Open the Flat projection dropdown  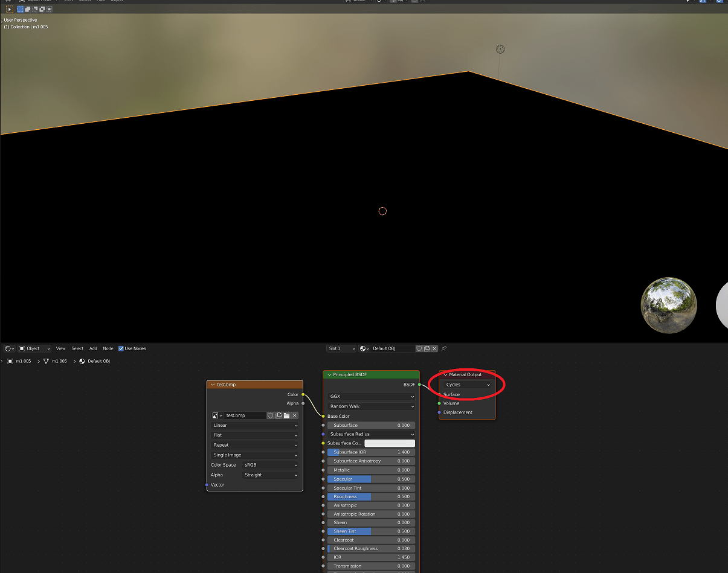[255, 435]
